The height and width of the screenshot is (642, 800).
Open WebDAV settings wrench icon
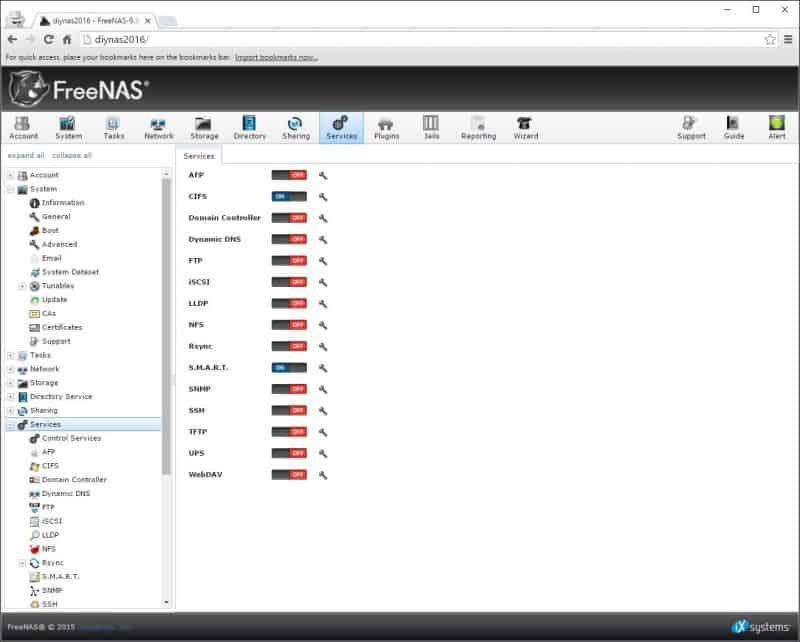(322, 476)
